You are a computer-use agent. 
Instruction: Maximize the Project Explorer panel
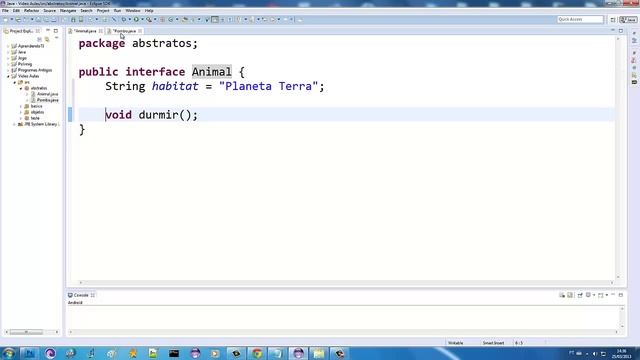pyautogui.click(x=56, y=31)
